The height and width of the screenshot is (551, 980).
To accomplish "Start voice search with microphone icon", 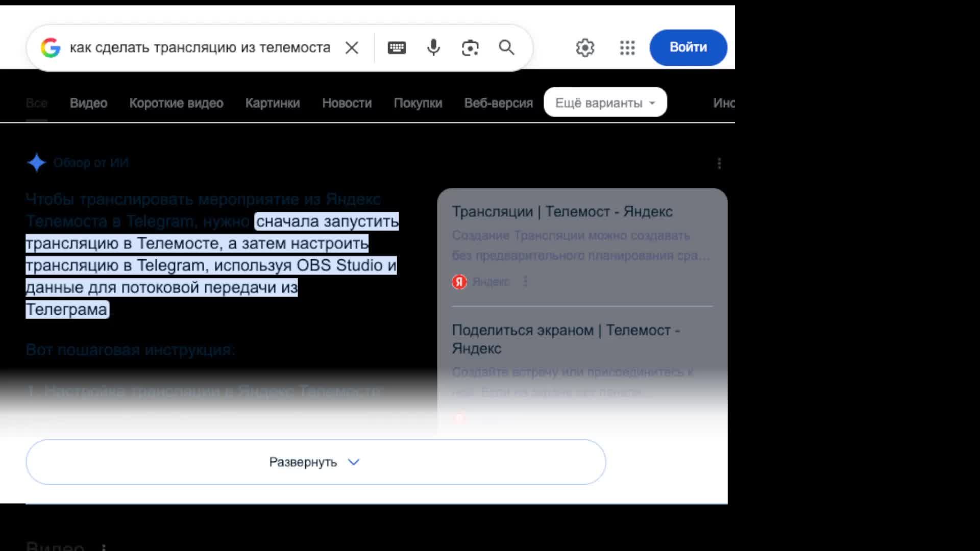I will coord(433,47).
